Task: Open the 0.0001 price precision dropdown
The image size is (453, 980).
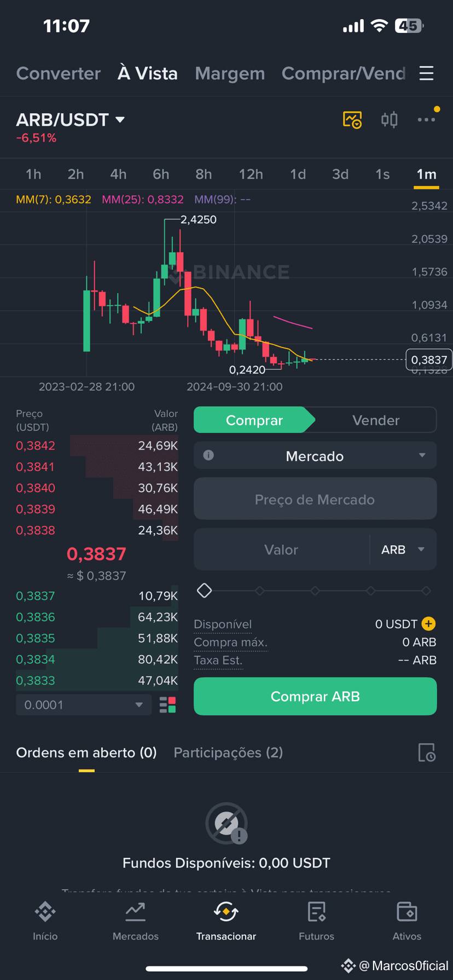Action: [84, 705]
